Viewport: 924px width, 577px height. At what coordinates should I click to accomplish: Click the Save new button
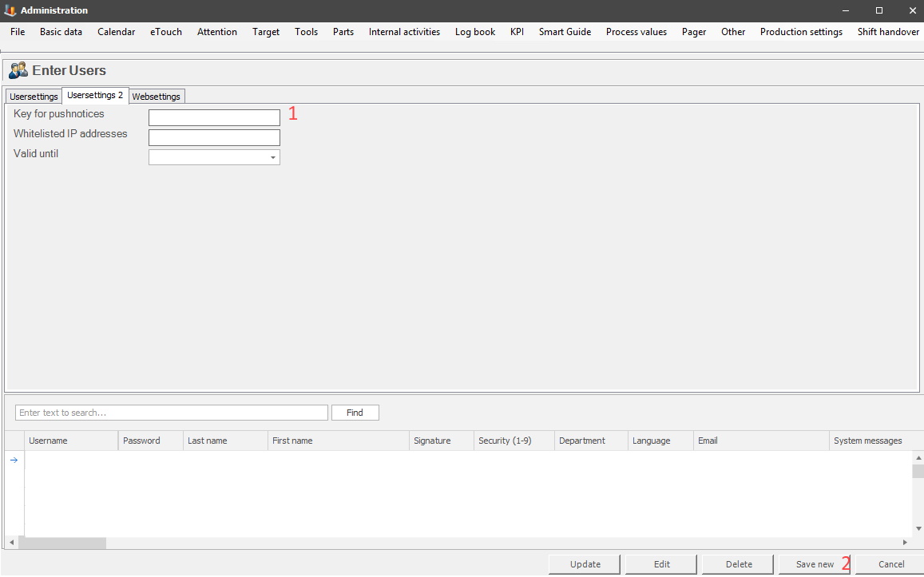[x=815, y=564]
